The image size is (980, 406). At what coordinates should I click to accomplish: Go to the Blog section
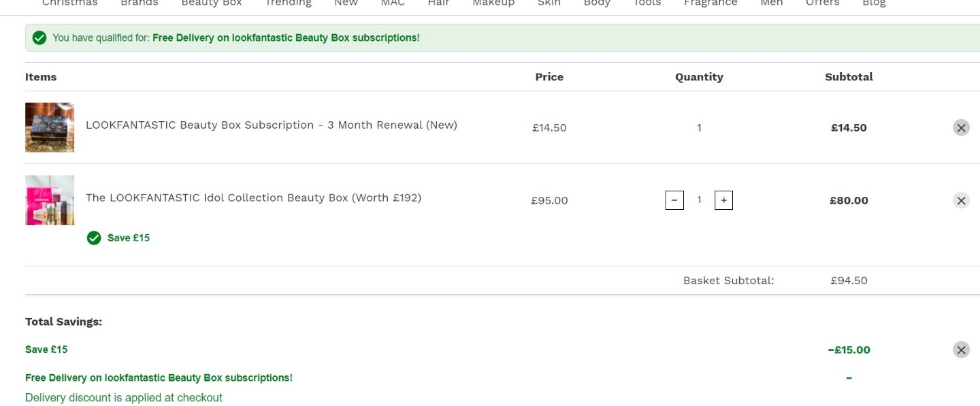[874, 3]
